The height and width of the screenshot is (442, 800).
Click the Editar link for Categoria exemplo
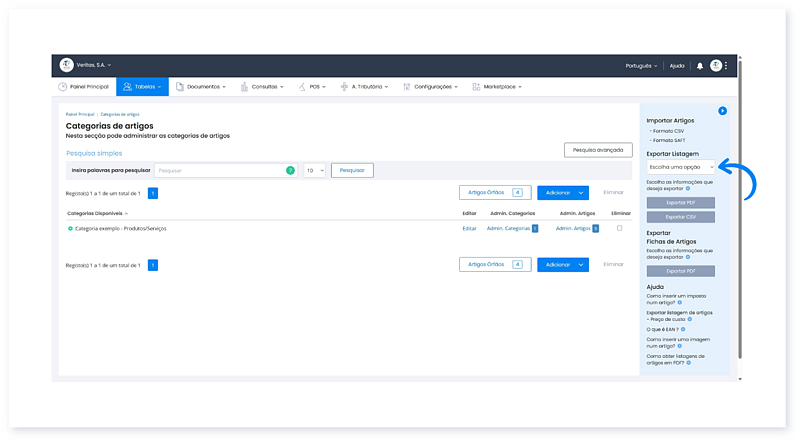coord(469,229)
